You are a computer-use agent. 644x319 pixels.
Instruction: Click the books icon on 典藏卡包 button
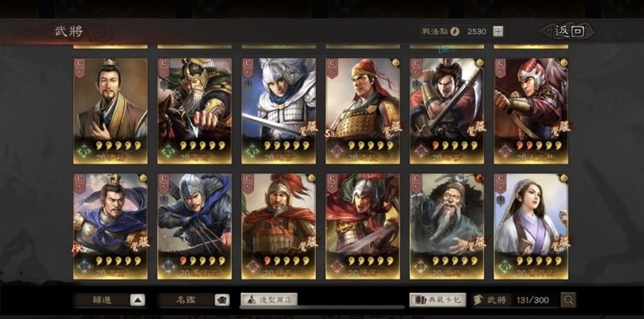coord(421,300)
